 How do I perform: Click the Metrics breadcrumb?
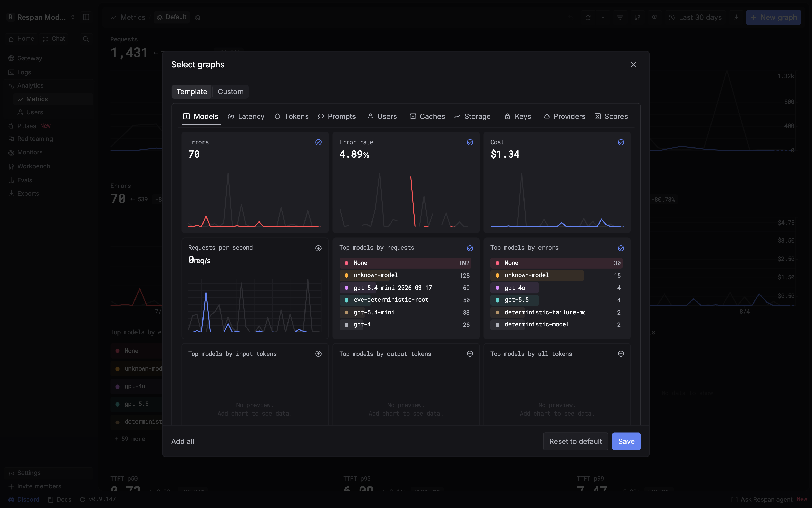click(128, 18)
